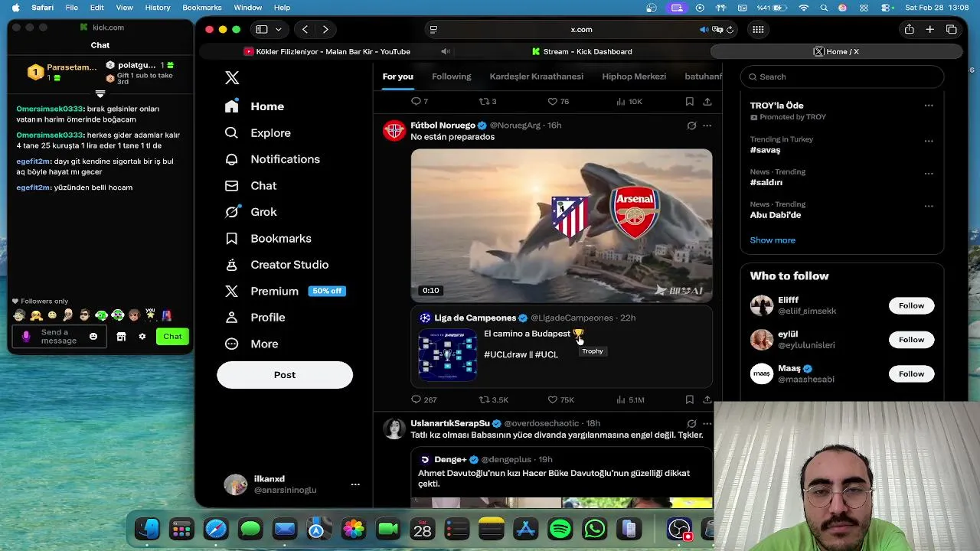Click the X Search field
980x551 pixels.
point(841,77)
